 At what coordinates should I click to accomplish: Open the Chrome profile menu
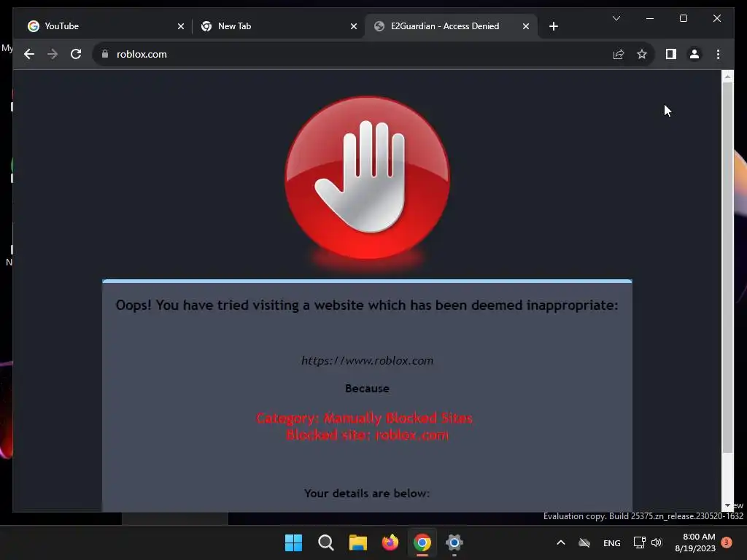694,54
